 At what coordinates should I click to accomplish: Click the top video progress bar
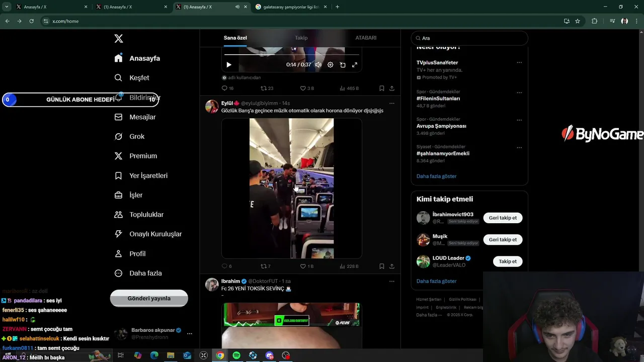pyautogui.click(x=292, y=54)
